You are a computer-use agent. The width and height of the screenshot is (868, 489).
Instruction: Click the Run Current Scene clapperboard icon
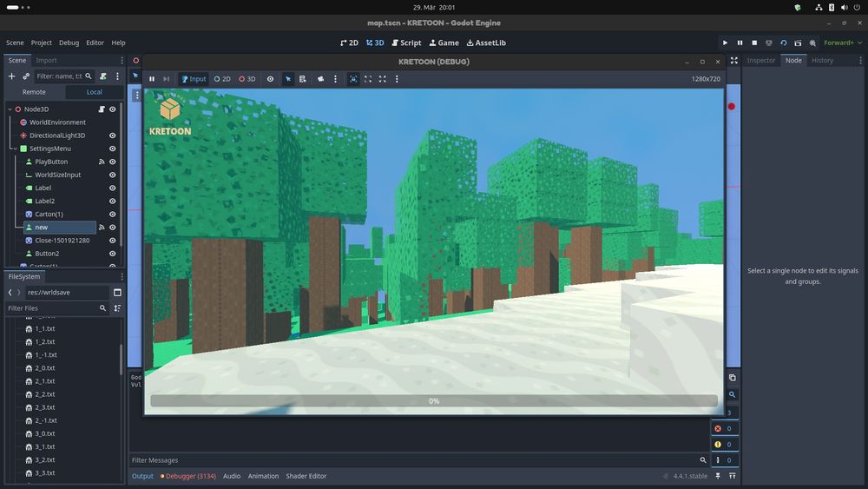tap(798, 43)
